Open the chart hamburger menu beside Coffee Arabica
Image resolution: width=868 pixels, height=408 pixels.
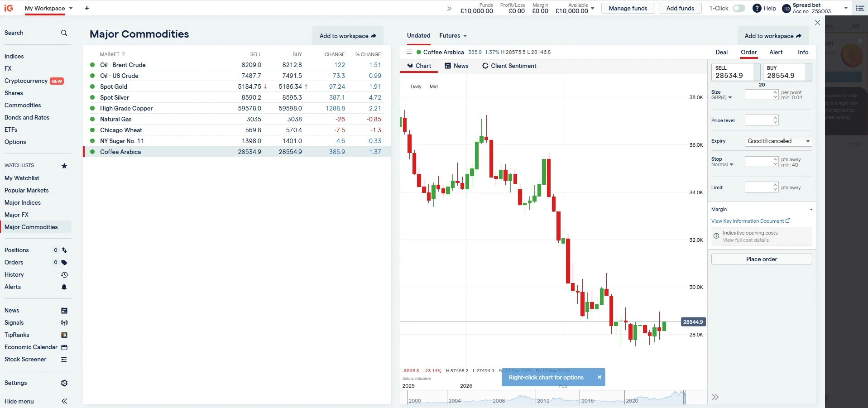408,52
